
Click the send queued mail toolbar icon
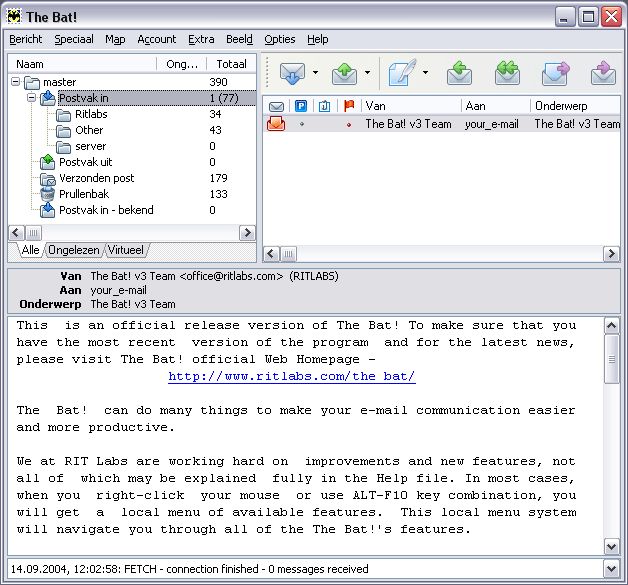(344, 73)
